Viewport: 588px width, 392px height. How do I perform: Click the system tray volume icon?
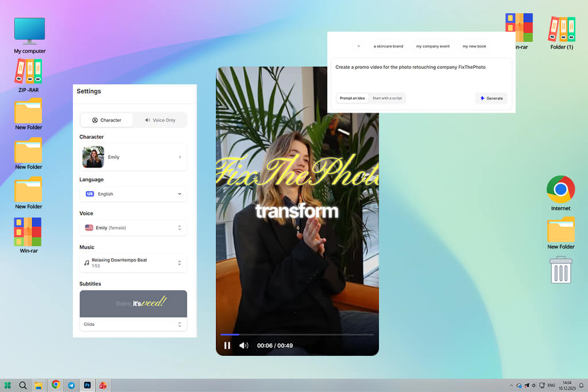coord(533,385)
